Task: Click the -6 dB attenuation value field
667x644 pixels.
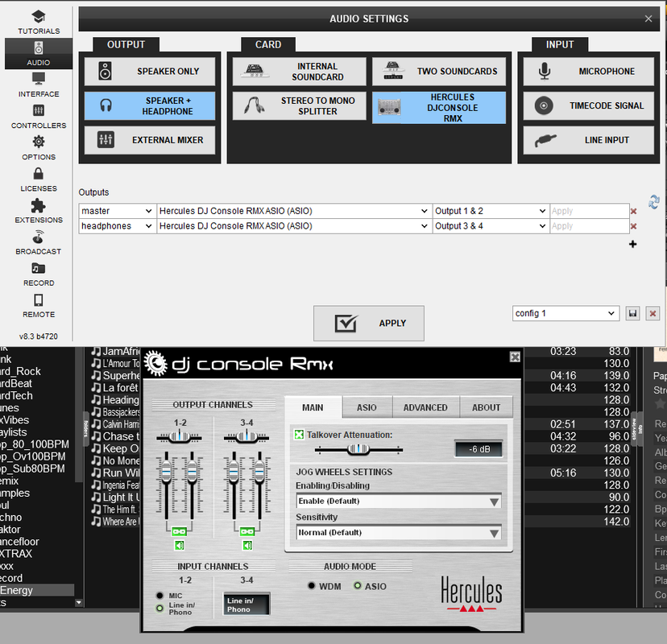Action: click(x=479, y=449)
